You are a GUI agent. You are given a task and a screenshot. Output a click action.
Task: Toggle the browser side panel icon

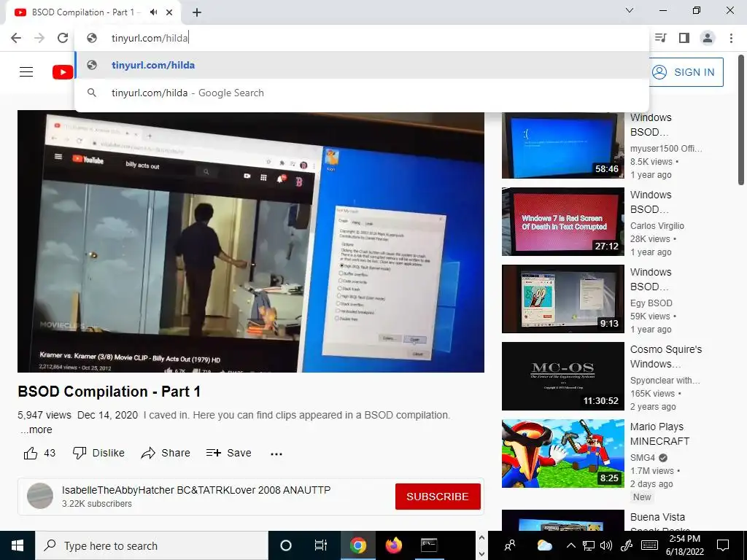coord(684,38)
